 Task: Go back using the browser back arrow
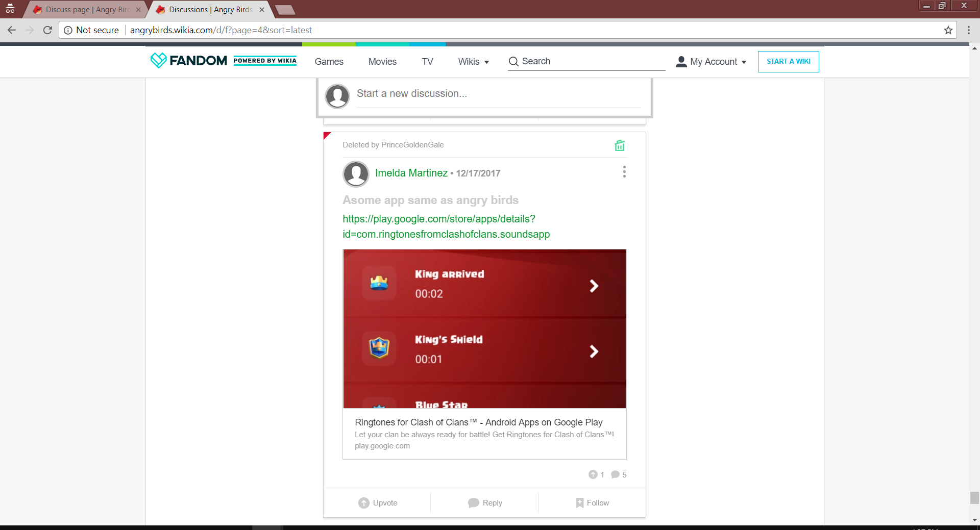click(x=12, y=30)
